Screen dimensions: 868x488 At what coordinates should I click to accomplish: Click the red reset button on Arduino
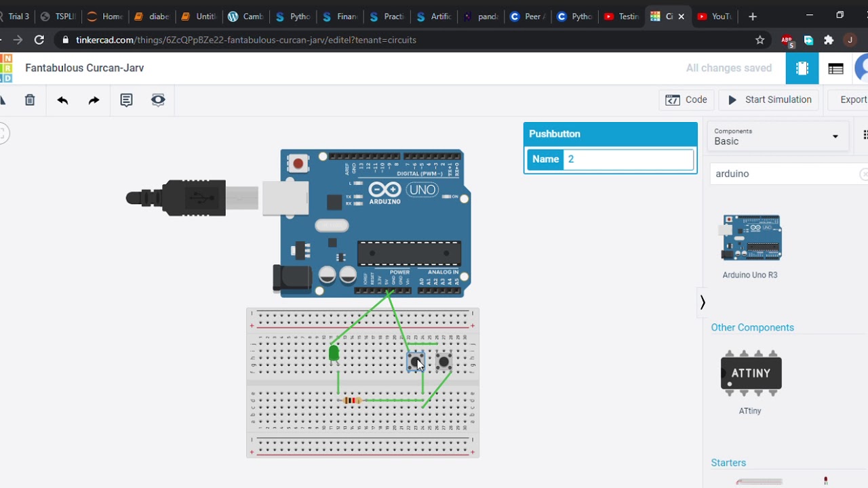click(298, 163)
